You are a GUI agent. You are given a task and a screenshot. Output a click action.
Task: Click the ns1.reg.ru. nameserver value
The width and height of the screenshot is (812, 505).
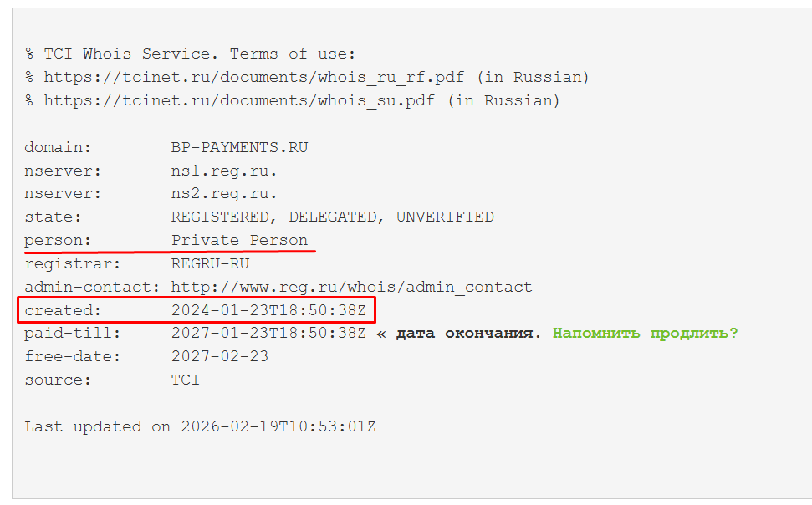point(224,171)
